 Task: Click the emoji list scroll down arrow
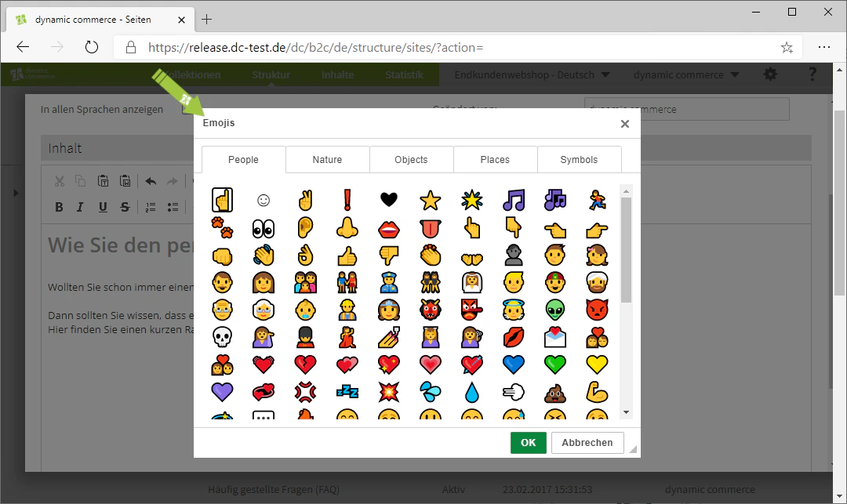pos(626,412)
